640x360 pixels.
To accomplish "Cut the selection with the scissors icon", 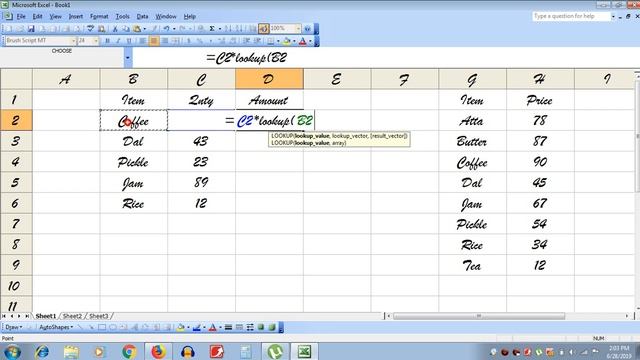I will click(x=115, y=29).
